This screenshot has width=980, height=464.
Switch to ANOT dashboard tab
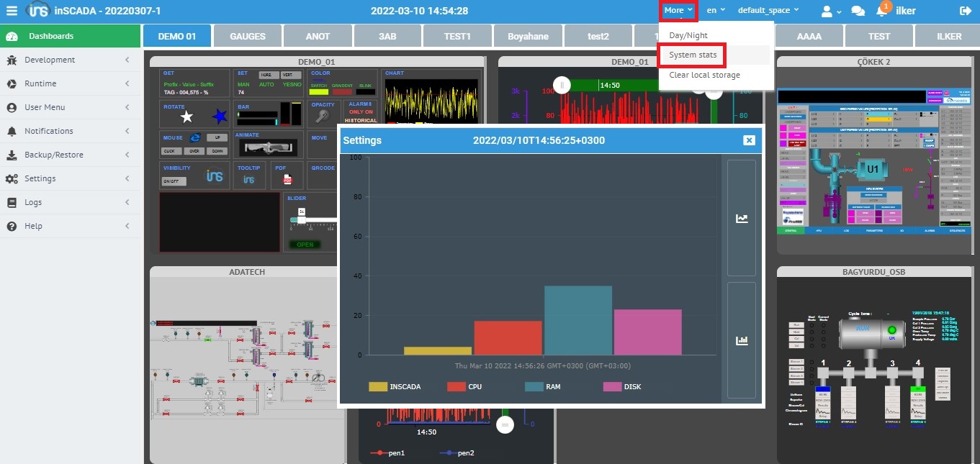tap(318, 36)
